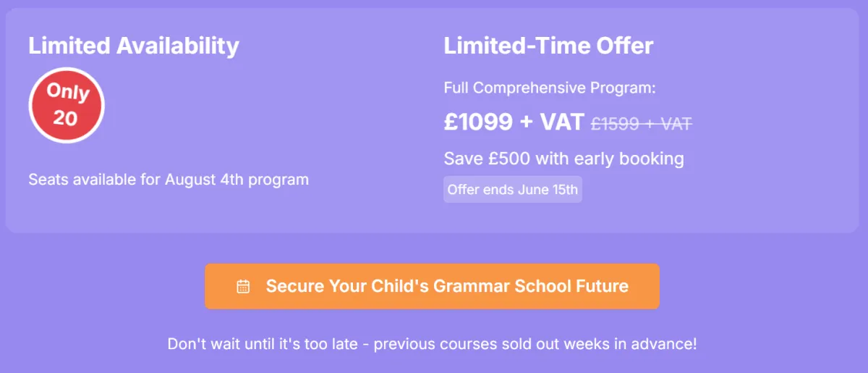Click the struck-through £1599 + VAT price
This screenshot has width=868, height=373.
(642, 124)
